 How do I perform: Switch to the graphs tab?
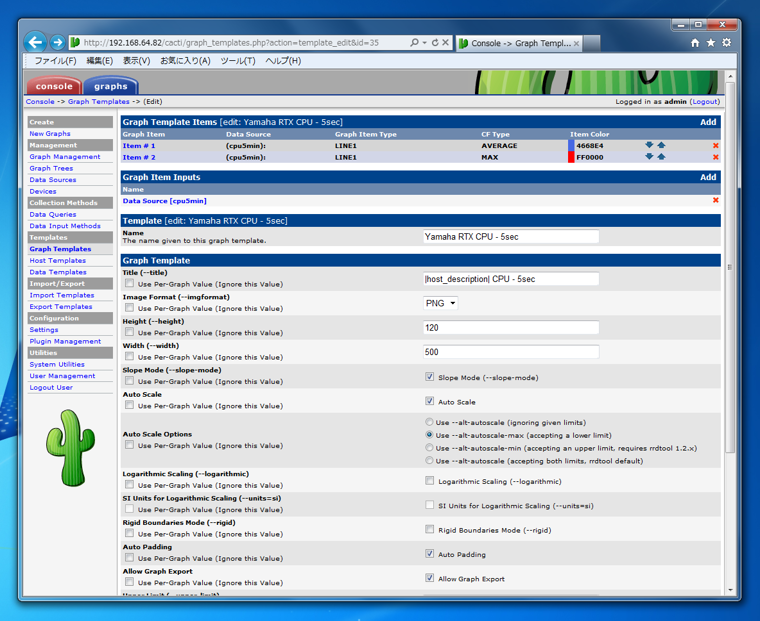click(x=111, y=86)
